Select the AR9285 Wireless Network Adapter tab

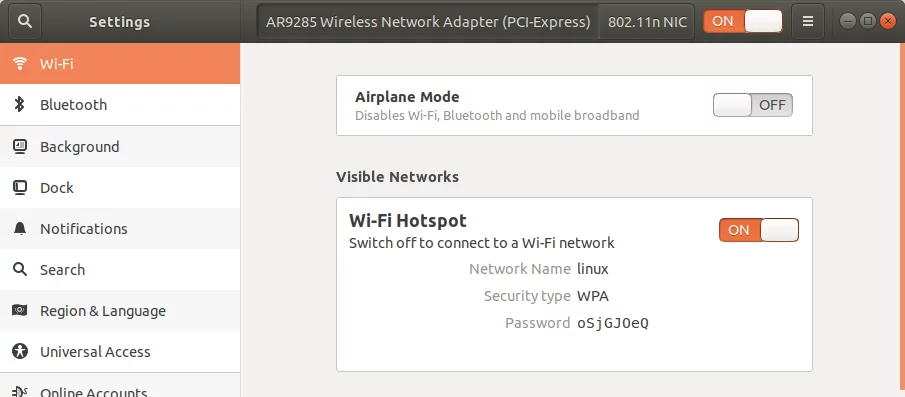[x=428, y=22]
